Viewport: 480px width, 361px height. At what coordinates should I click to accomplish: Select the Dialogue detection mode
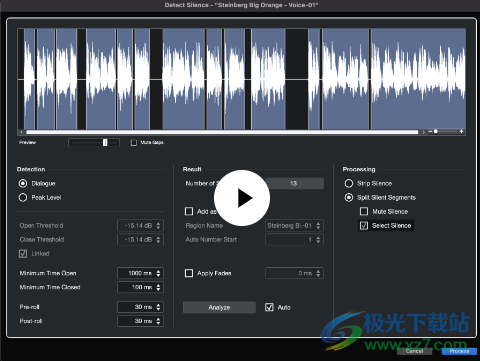[23, 183]
